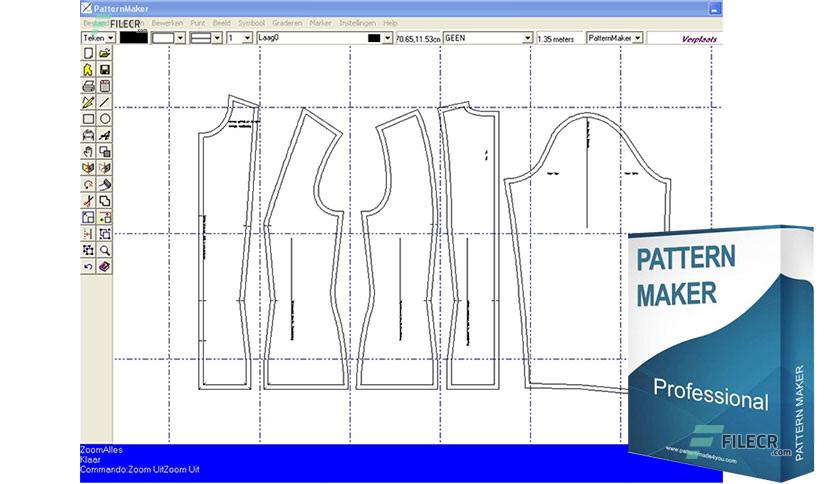Click the New document icon
Viewport: 836px width, 484px height.
[88, 53]
